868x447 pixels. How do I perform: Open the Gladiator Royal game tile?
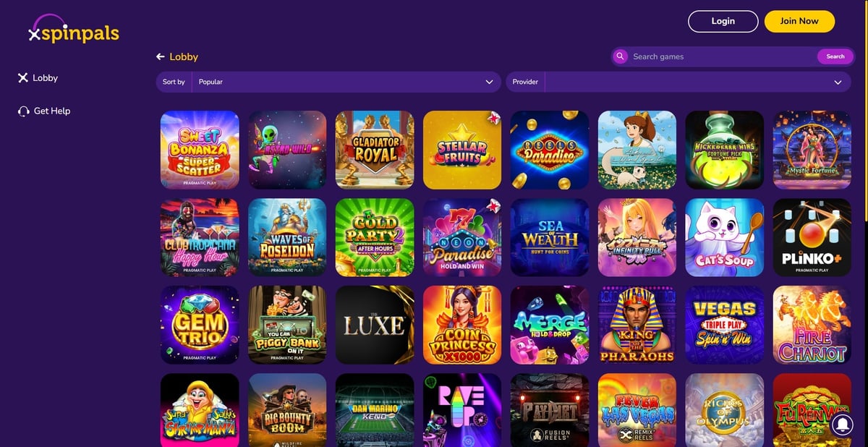(375, 150)
